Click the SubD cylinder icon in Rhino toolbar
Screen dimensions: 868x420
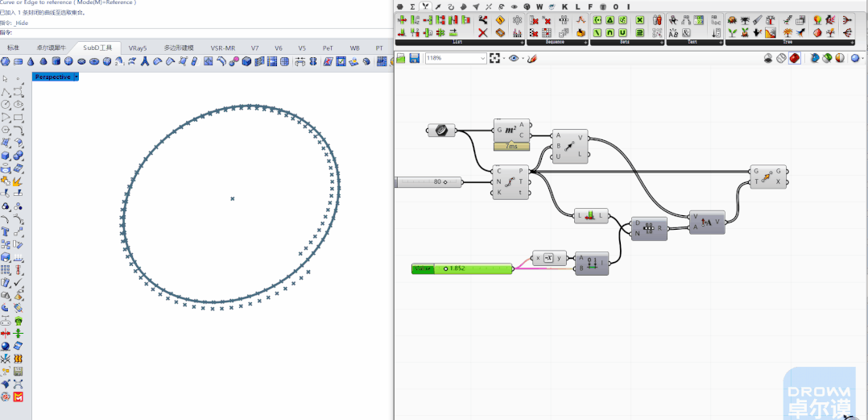pos(56,61)
